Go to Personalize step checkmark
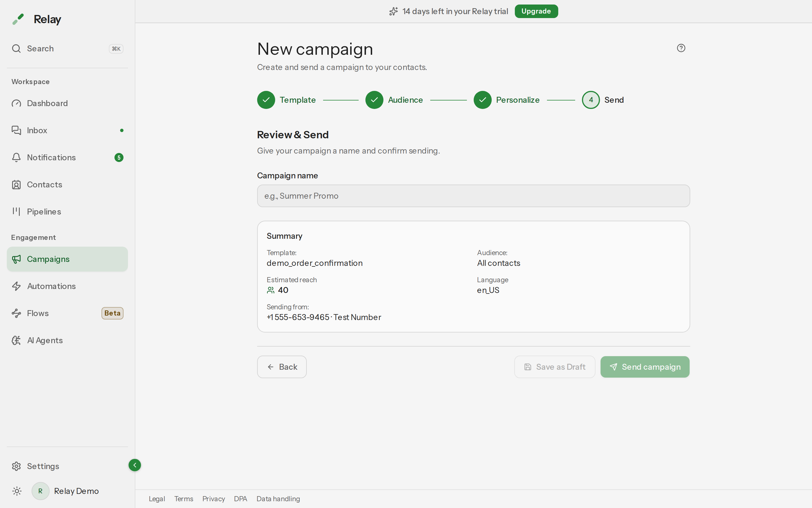812x508 pixels. [x=482, y=100]
